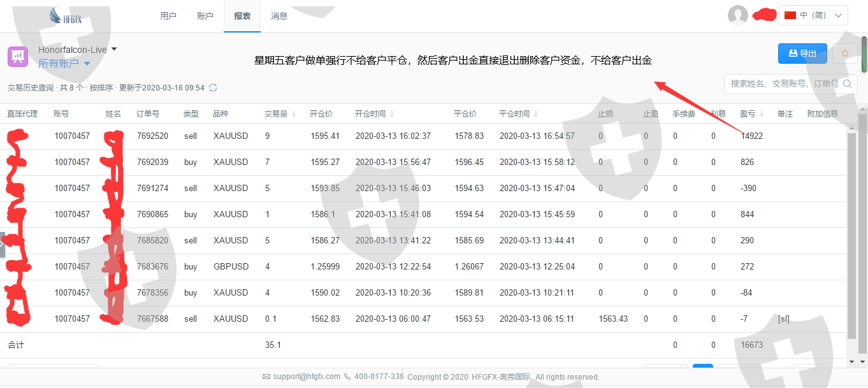Sort by 开仓时间 column arrow
Image resolution: width=868 pixels, height=388 pixels.
point(391,115)
